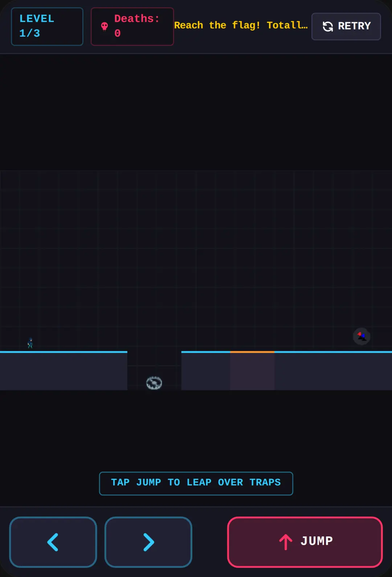Screen dimensions: 392x577
Task: Tap the RETRY button
Action: click(x=346, y=26)
